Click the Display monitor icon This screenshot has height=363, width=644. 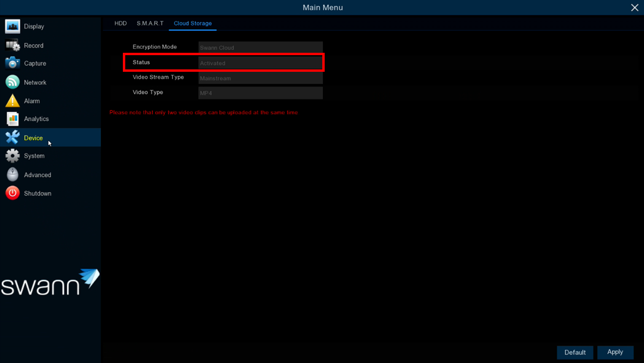click(12, 27)
